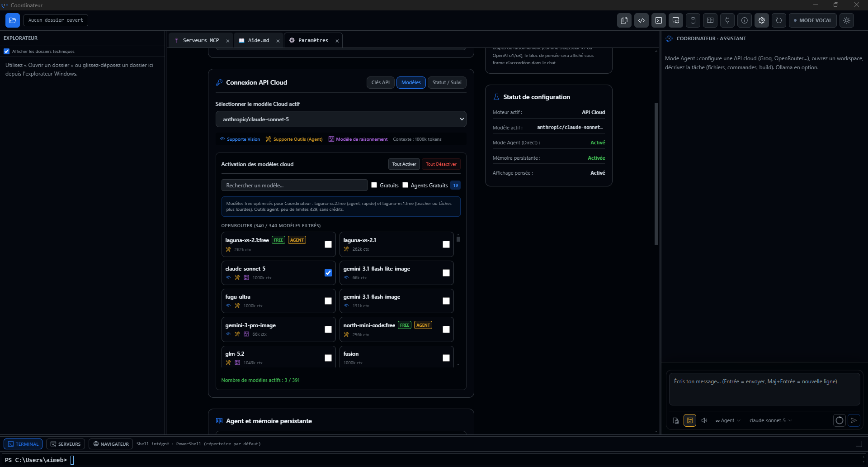Select the TERMINAL bottom tab
The height and width of the screenshot is (467, 868).
tap(23, 444)
